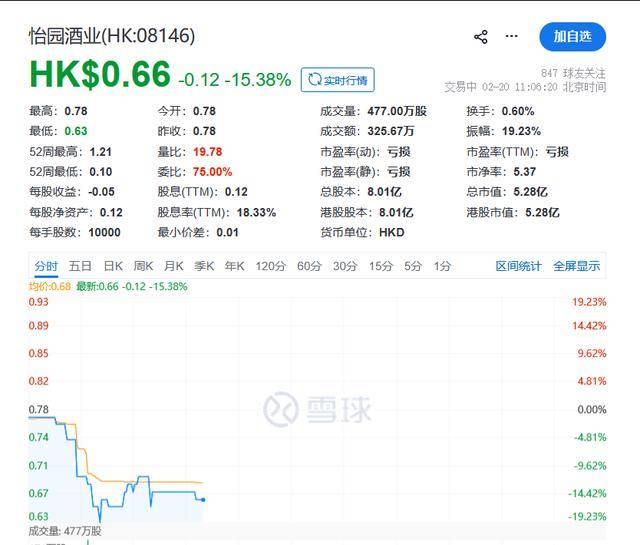Open 区间统计 range statistics

(x=519, y=266)
